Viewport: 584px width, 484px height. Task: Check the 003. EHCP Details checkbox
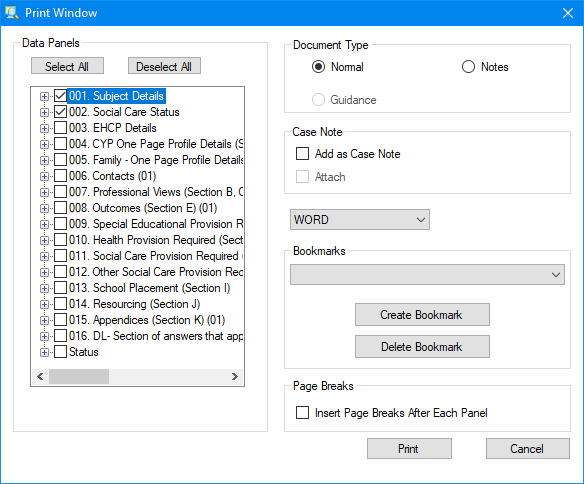pos(60,128)
